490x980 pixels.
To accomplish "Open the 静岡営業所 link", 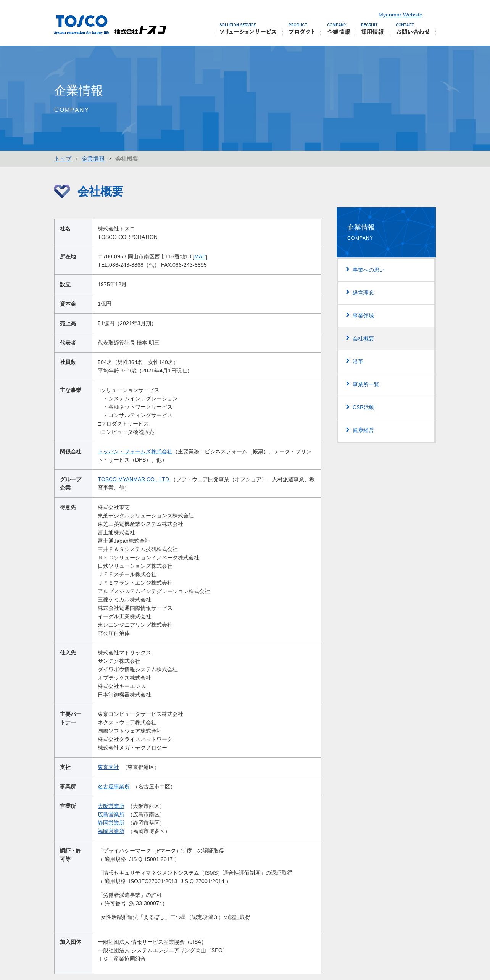I will point(111,823).
